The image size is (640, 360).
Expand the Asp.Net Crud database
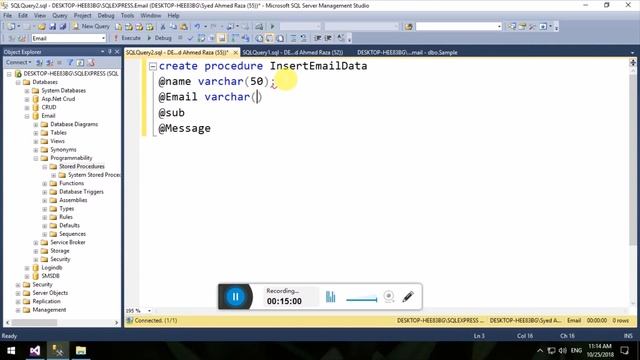27,99
